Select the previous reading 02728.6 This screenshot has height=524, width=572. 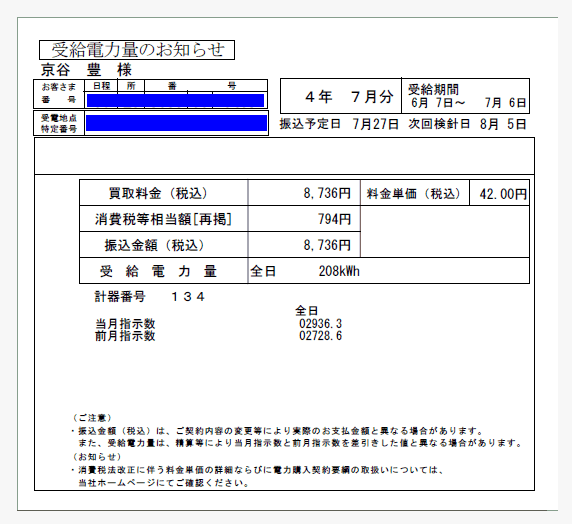click(320, 336)
